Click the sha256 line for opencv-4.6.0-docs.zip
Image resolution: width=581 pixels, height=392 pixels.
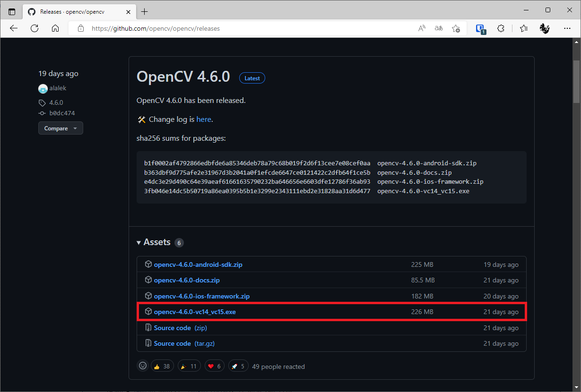click(298, 172)
